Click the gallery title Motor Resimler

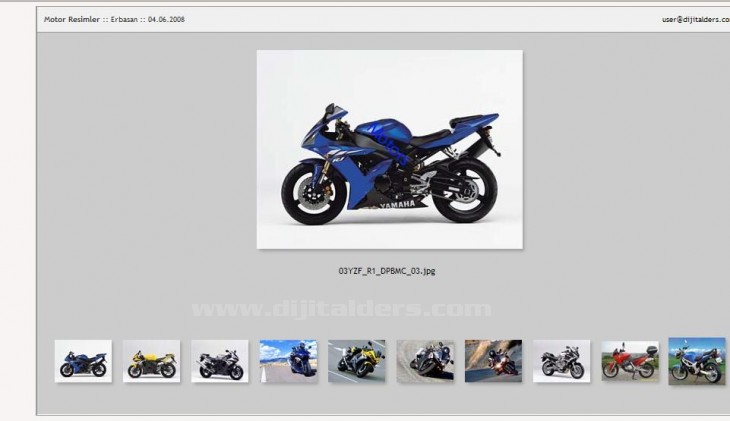(72, 20)
